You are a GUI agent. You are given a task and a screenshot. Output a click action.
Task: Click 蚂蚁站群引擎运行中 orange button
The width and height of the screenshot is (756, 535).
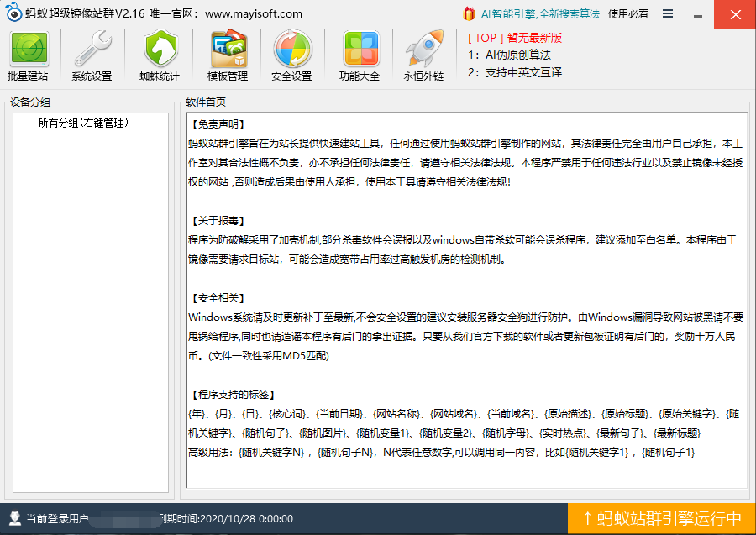point(662,518)
